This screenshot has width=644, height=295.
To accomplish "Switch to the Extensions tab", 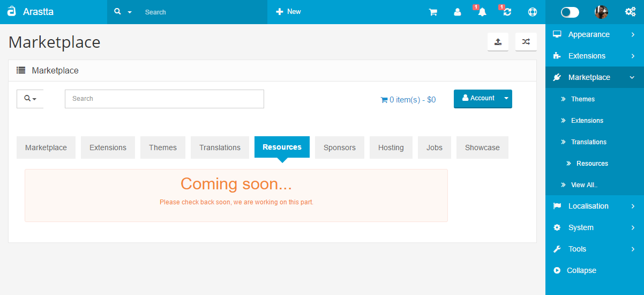I will [x=108, y=147].
